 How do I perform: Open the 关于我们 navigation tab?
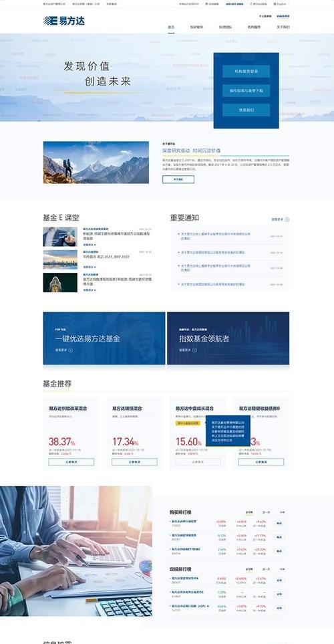point(283,27)
